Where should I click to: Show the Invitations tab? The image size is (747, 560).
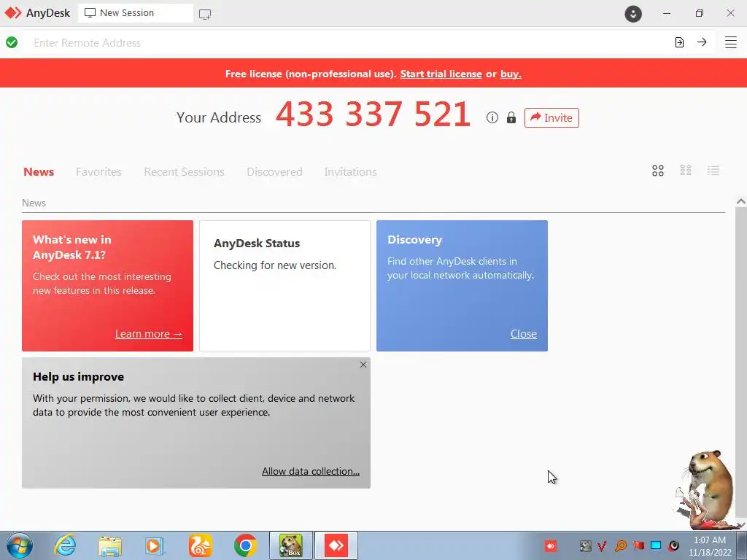[x=351, y=171]
